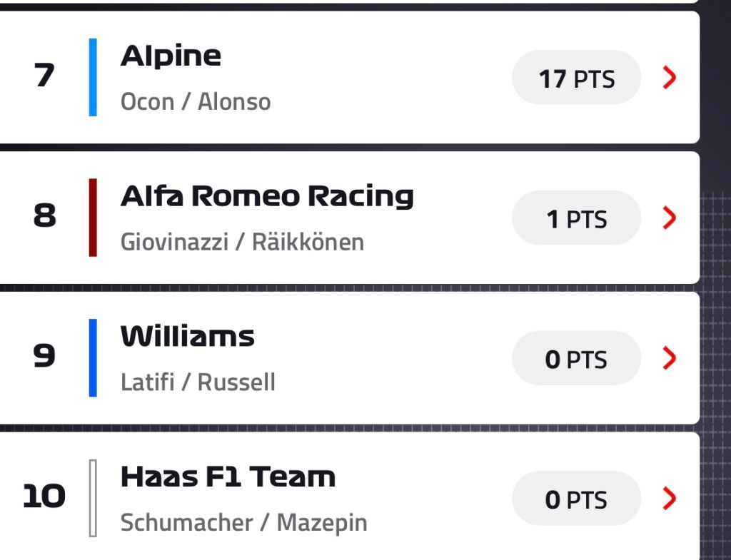This screenshot has height=560, width=731.
Task: Click Alpine's light blue team color bar
Action: (93, 77)
